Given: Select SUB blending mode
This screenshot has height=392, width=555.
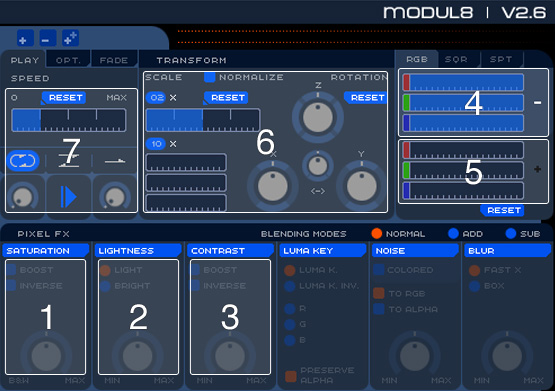Looking at the screenshot, I should click(x=511, y=233).
